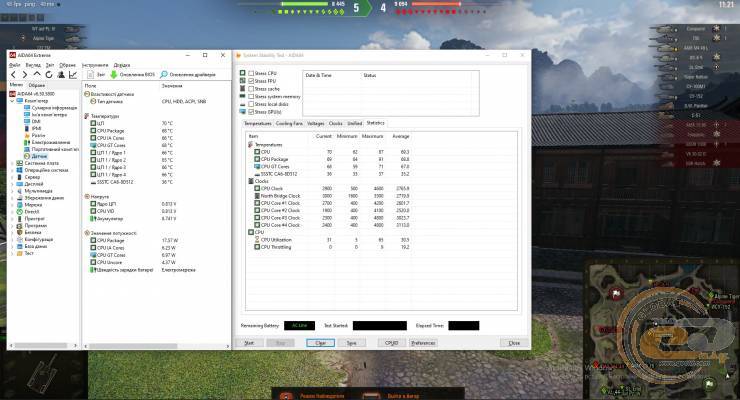The height and width of the screenshot is (400, 740).
Task: Click the Maximum column header
Action: pos(372,136)
